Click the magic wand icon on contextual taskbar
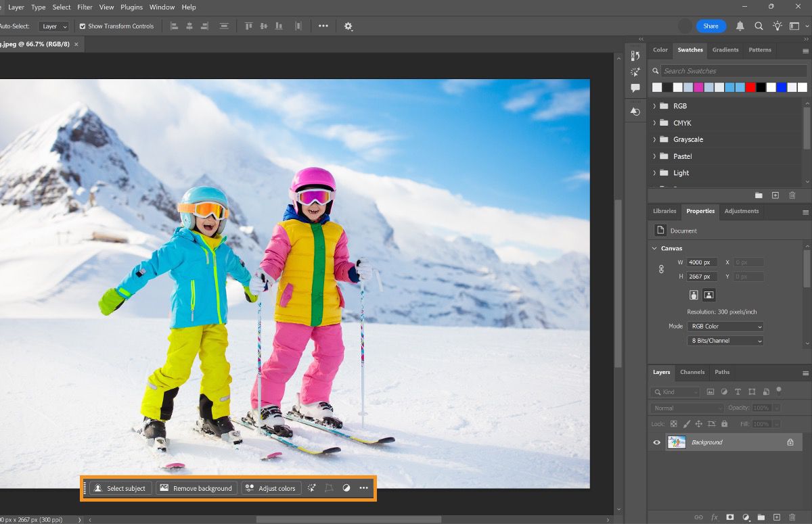 pos(311,488)
